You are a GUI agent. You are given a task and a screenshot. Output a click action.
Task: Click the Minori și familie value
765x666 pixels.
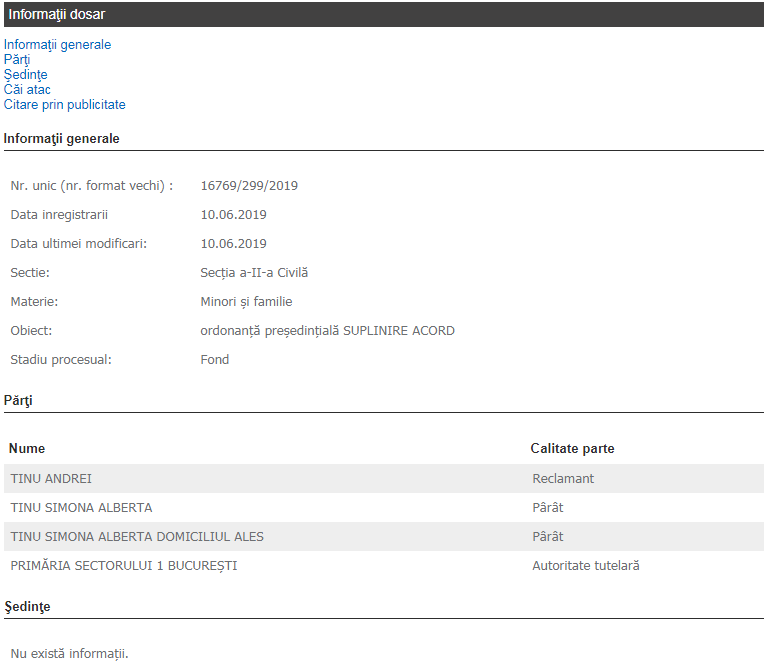tap(246, 302)
